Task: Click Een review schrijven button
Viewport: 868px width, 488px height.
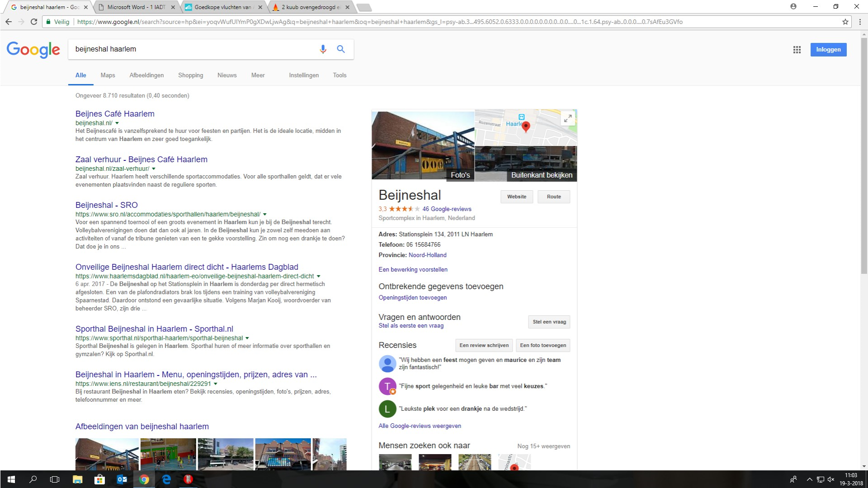Action: pyautogui.click(x=484, y=345)
